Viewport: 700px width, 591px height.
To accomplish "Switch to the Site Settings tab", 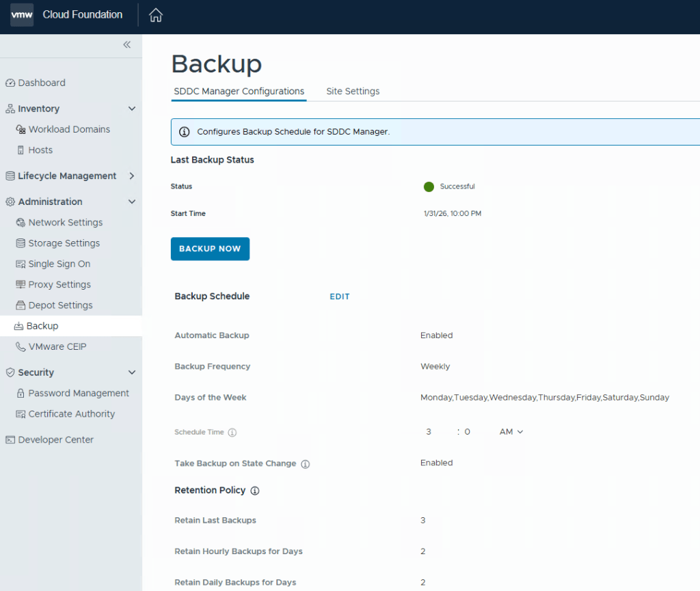I will 353,91.
